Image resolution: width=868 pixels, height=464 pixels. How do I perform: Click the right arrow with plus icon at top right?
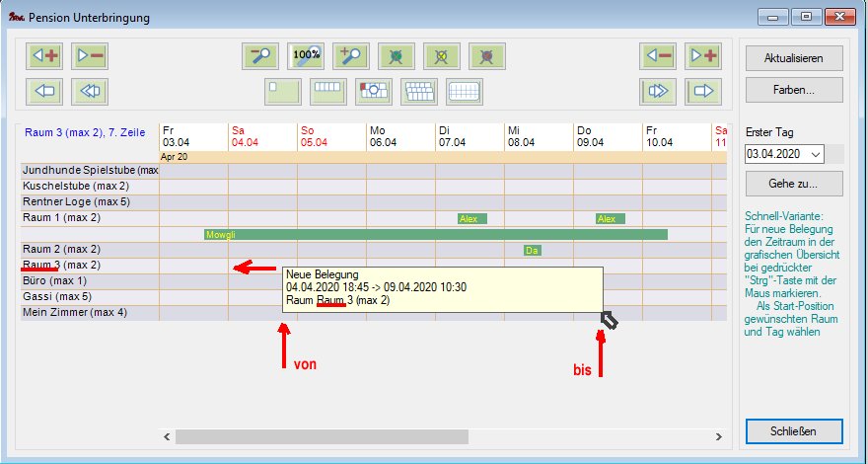tap(704, 55)
